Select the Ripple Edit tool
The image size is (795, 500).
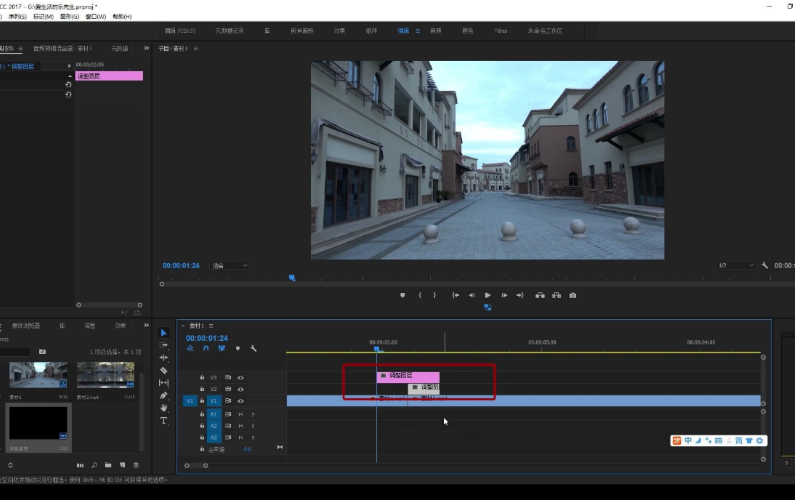(x=164, y=358)
